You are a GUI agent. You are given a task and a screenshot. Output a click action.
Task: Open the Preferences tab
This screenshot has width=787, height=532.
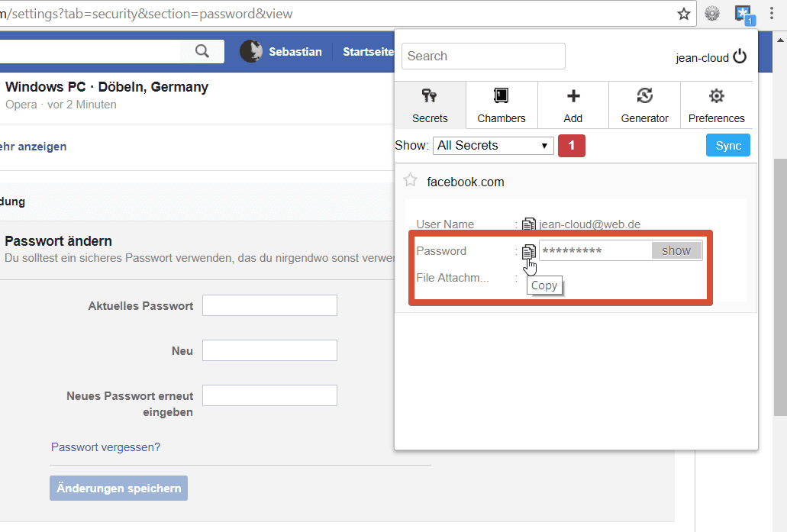(x=716, y=105)
